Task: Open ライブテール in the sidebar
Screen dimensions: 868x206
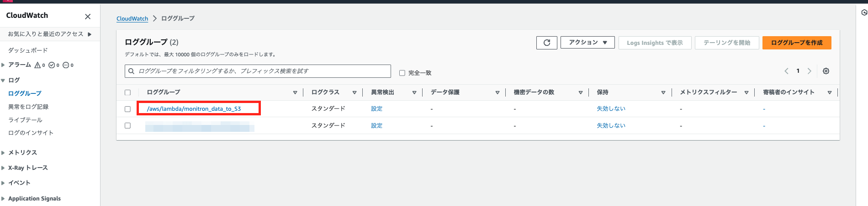Action: (x=25, y=120)
